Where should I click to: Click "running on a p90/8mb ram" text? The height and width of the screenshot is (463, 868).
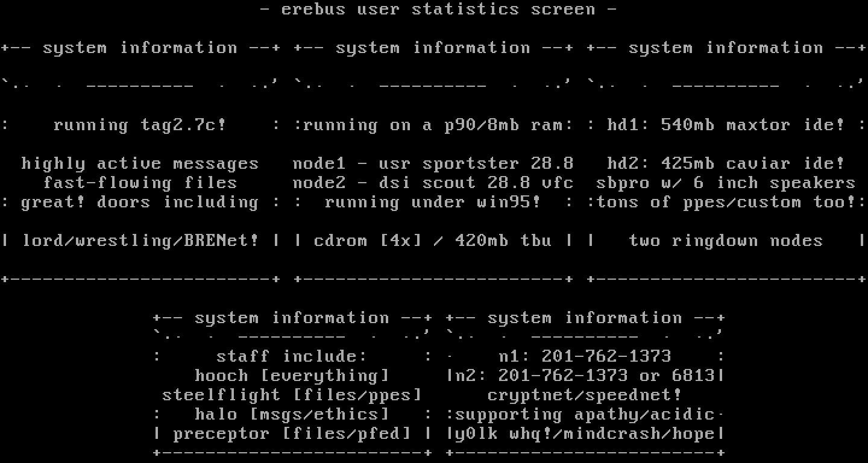[x=433, y=125]
